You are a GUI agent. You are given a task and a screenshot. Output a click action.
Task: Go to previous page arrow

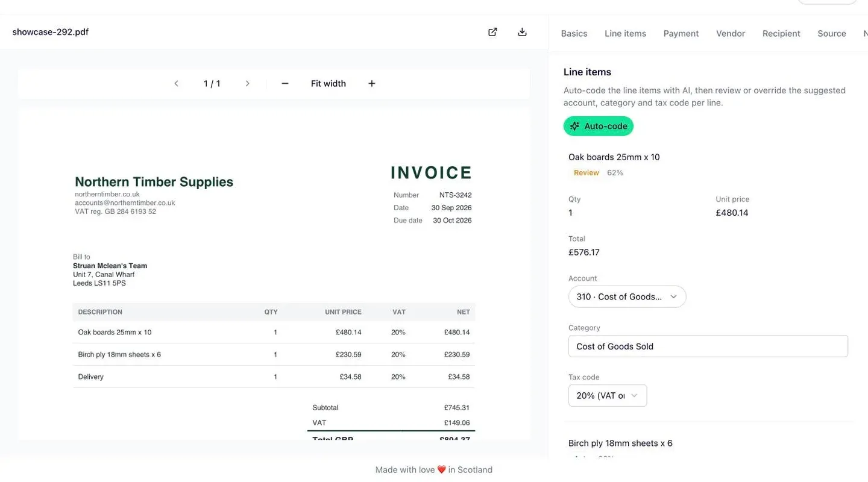point(176,84)
